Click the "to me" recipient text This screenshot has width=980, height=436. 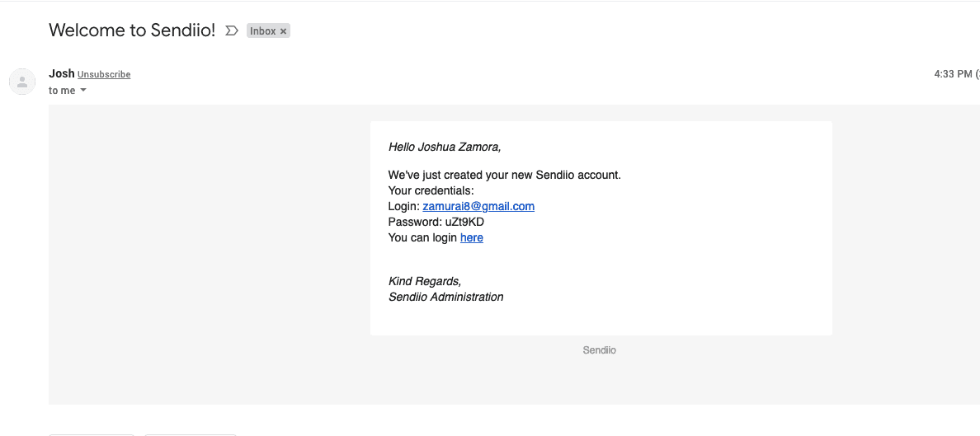point(61,91)
